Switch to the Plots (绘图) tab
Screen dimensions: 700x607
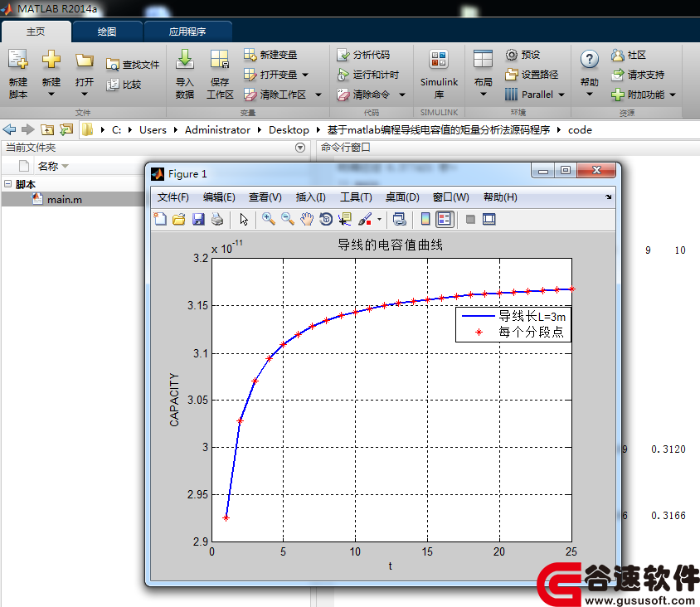(107, 32)
